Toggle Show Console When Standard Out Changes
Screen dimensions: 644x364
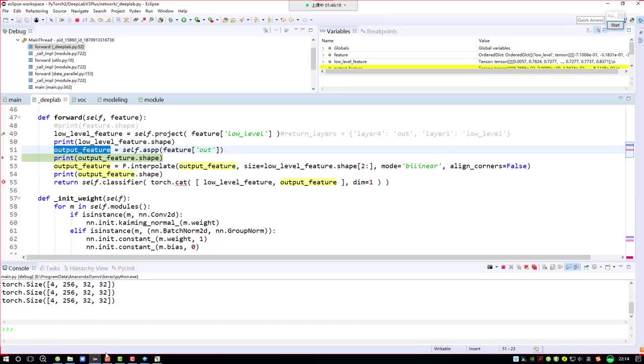(x=568, y=267)
